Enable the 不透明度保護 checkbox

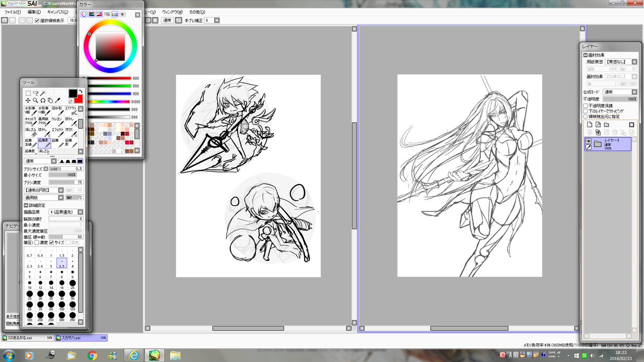pos(586,106)
